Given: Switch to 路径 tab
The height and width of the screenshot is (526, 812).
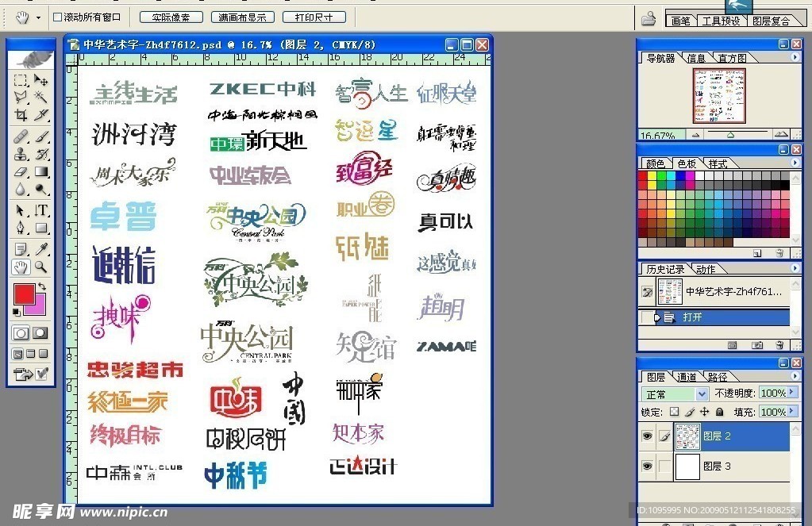Looking at the screenshot, I should 718,376.
